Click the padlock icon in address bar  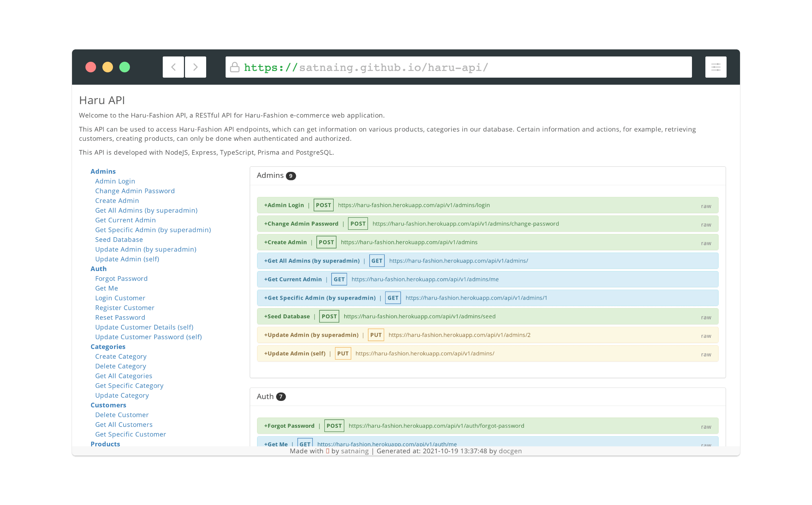[x=235, y=67]
